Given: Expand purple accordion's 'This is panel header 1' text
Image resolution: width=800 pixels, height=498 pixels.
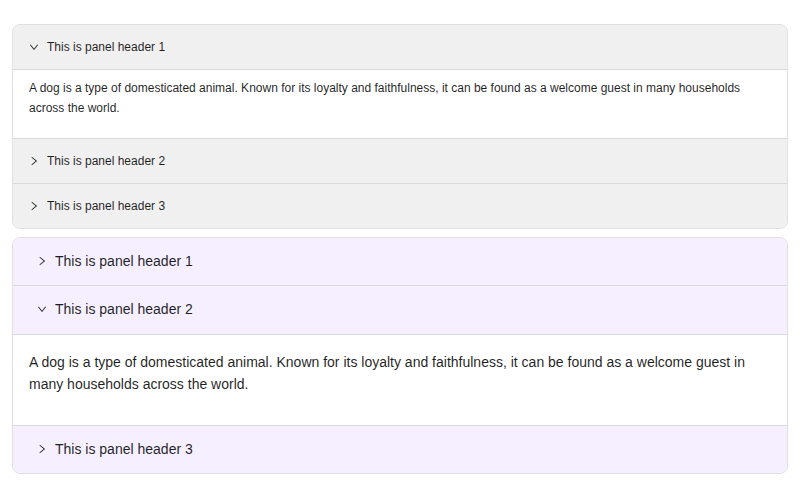Looking at the screenshot, I should pos(124,261).
